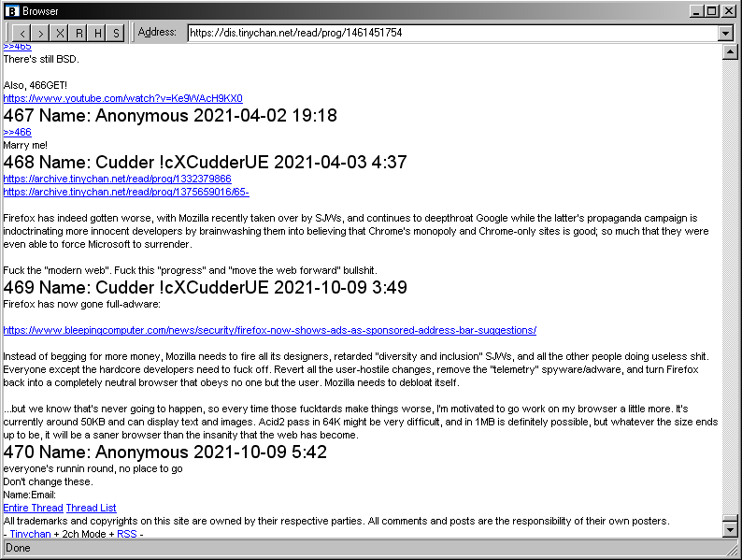Click the Address label in toolbar
This screenshot has width=742, height=560.
tap(157, 32)
